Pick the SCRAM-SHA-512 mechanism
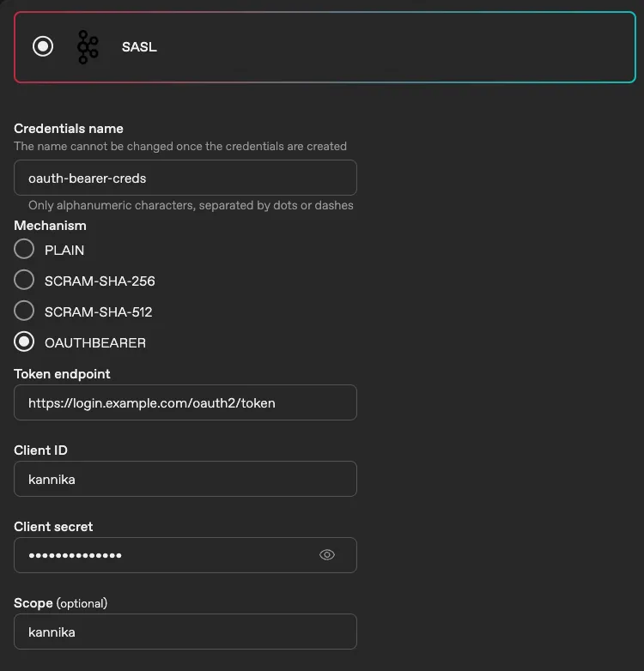The height and width of the screenshot is (671, 644). (24, 311)
